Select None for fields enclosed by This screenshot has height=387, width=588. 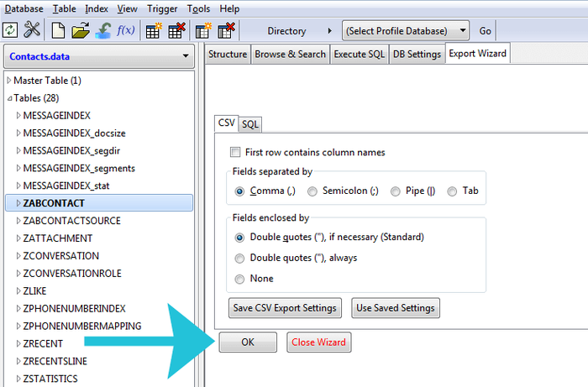239,279
